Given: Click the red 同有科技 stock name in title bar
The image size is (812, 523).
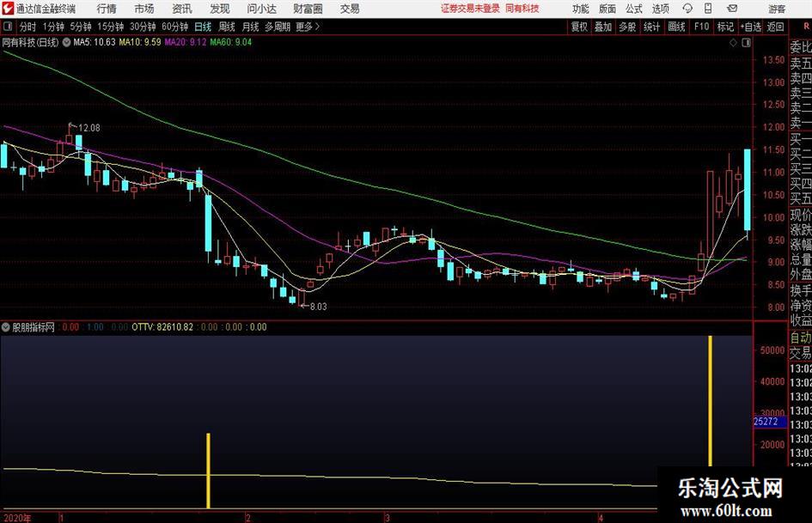Looking at the screenshot, I should [522, 9].
